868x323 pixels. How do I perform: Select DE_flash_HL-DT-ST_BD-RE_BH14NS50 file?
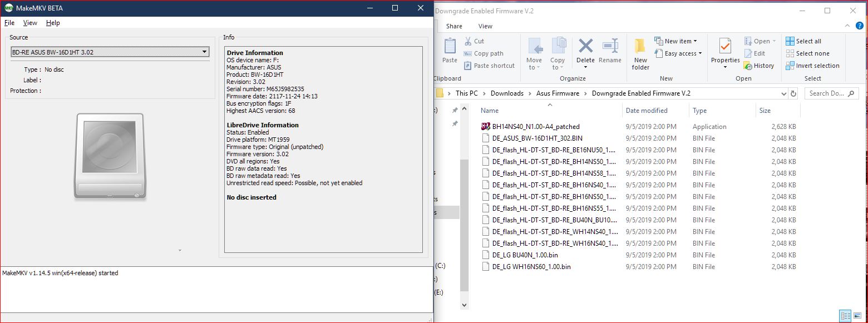pos(549,162)
